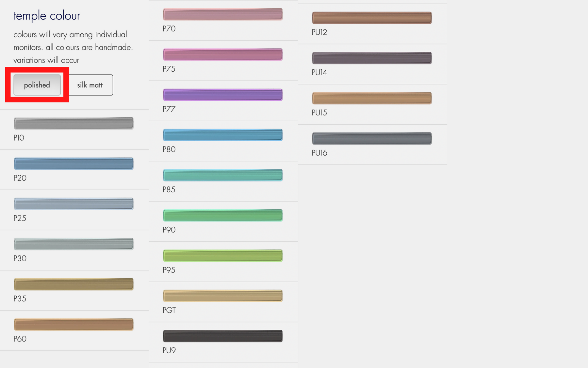Screen dimensions: 588x368
Task: Choose the P95 lime green swatch
Action: (223, 256)
